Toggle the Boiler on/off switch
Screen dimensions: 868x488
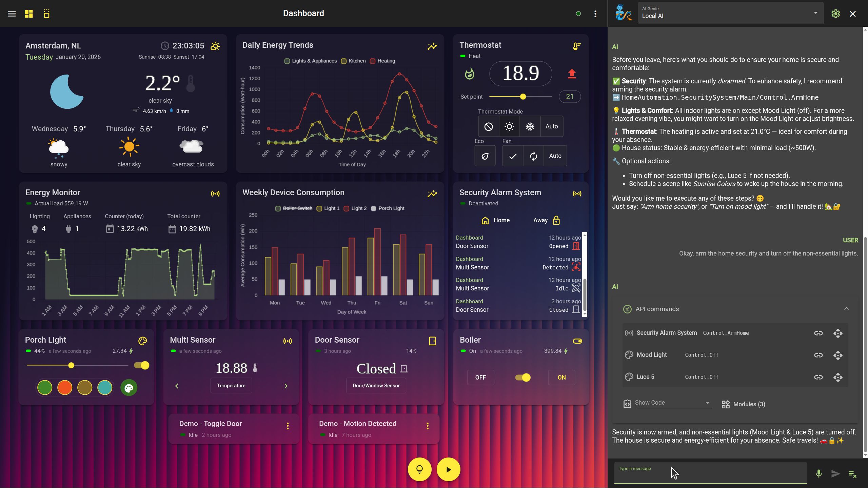[522, 378]
